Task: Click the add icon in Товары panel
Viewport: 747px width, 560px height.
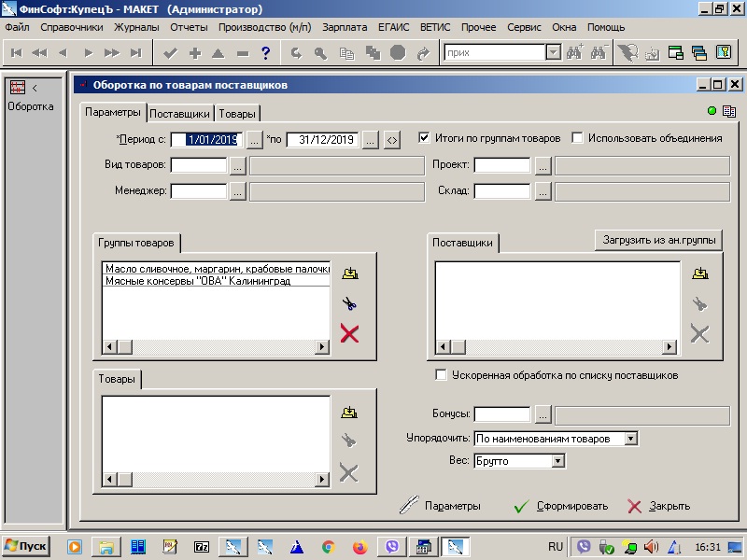Action: click(x=349, y=413)
